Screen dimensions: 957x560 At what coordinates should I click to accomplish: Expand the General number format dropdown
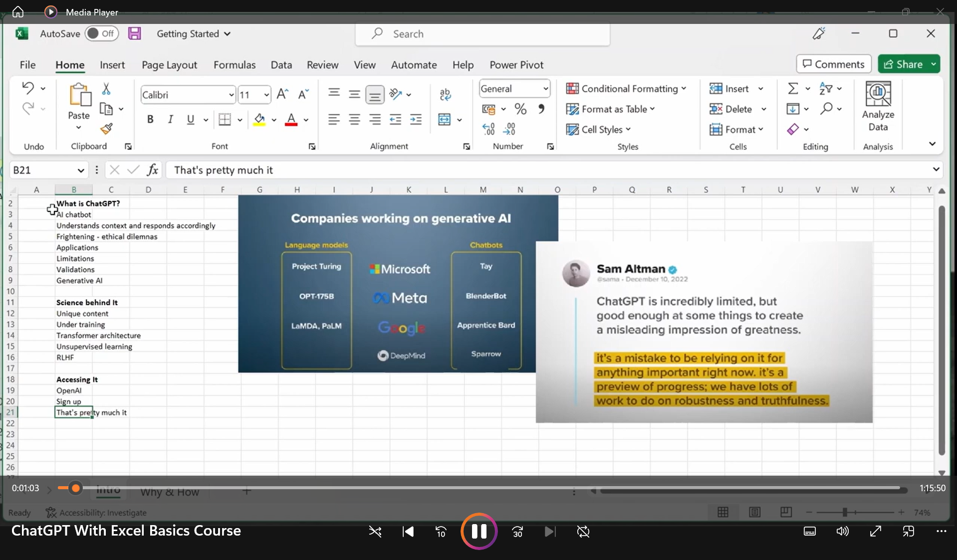tap(545, 89)
